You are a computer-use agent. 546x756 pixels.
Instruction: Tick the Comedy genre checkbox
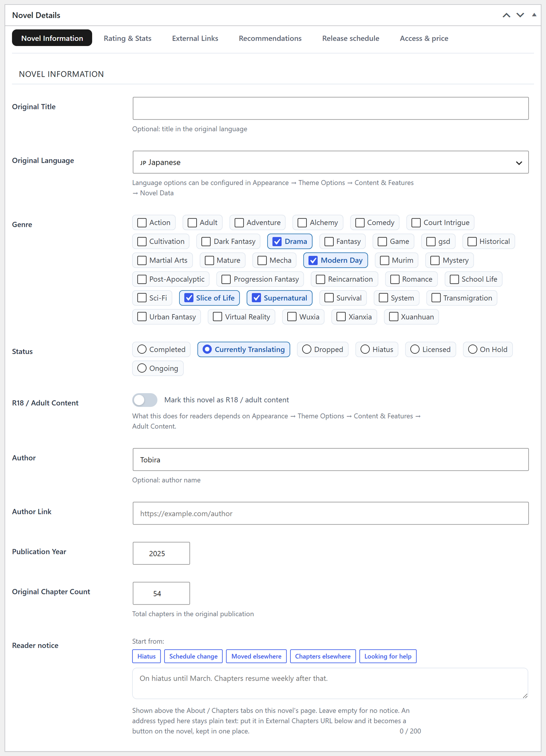pyautogui.click(x=360, y=223)
